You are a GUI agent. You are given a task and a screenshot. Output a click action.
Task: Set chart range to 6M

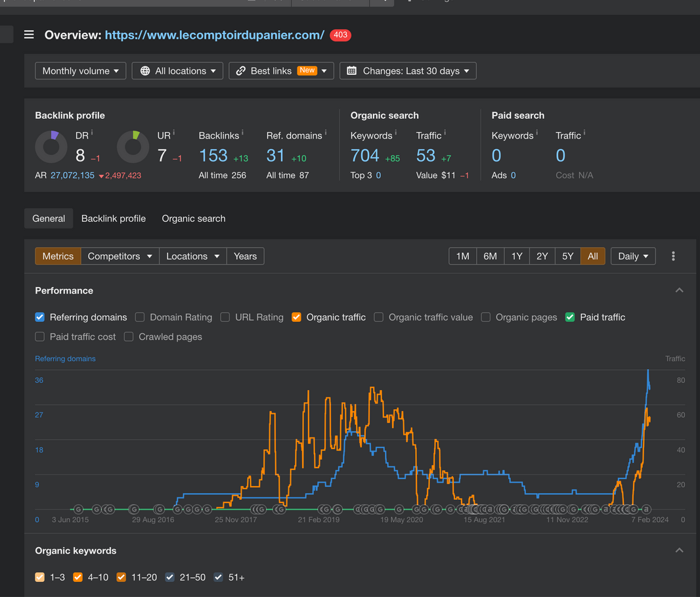click(490, 256)
